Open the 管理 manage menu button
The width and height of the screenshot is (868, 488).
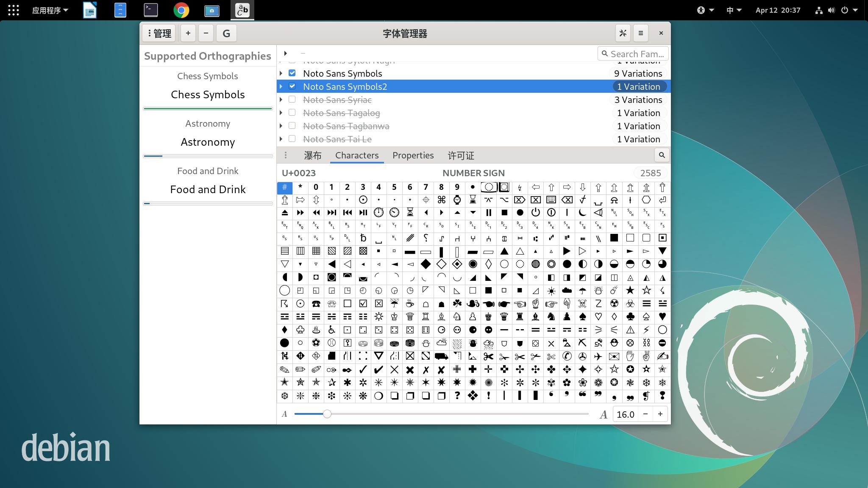tap(159, 33)
